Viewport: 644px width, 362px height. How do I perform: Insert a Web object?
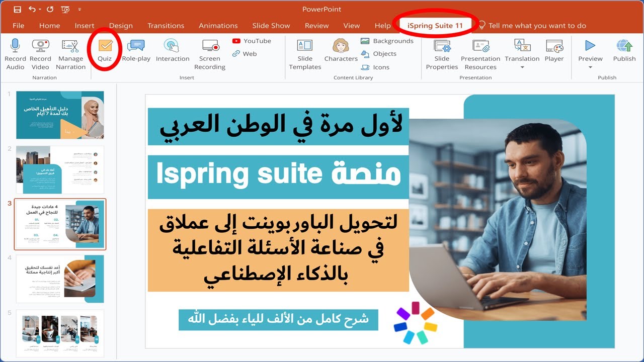245,54
